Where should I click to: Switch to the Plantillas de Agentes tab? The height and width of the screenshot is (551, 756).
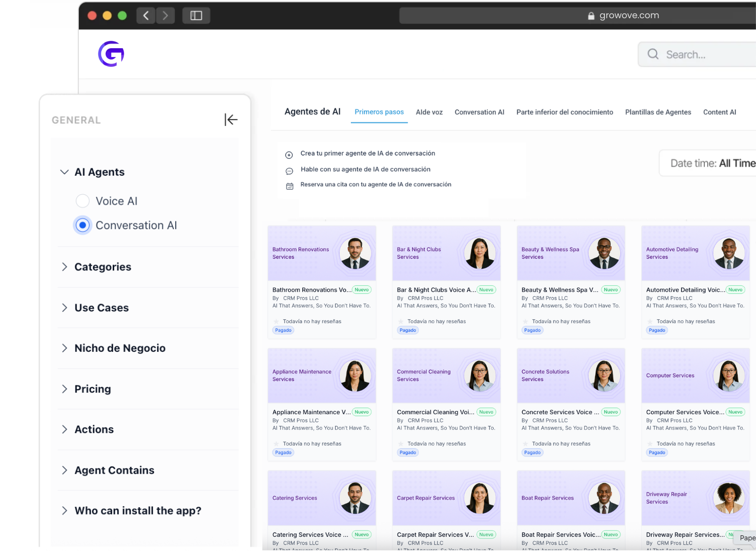pyautogui.click(x=658, y=112)
